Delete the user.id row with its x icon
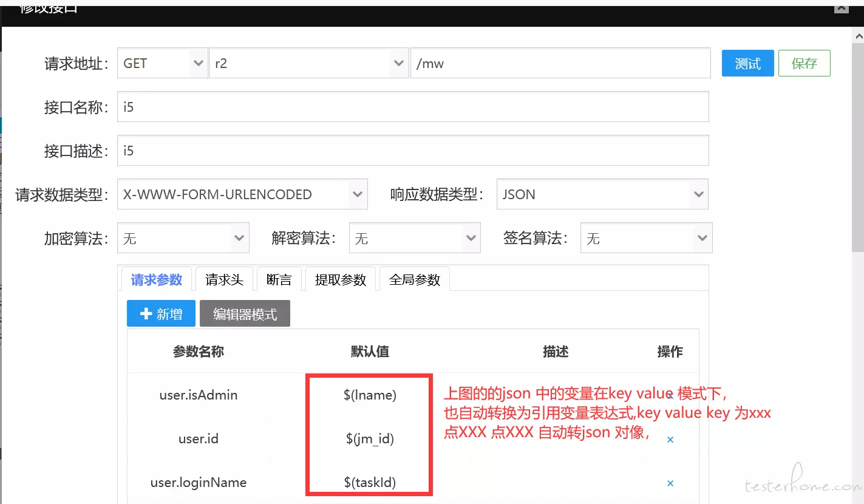 coord(670,440)
